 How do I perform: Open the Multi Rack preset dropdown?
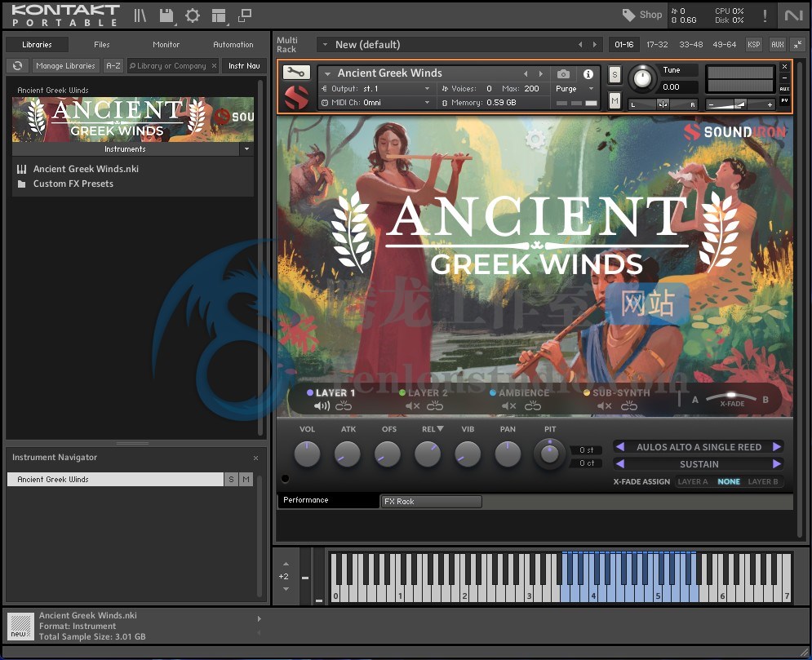[x=325, y=45]
